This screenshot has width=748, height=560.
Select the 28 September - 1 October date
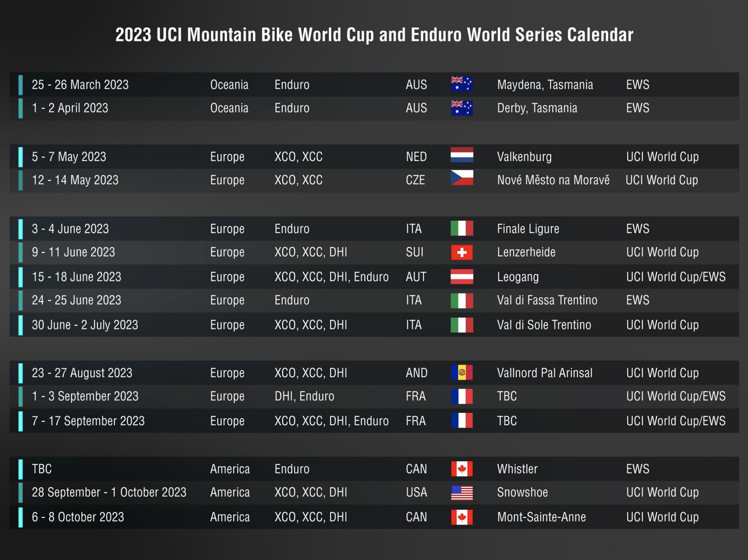109,492
